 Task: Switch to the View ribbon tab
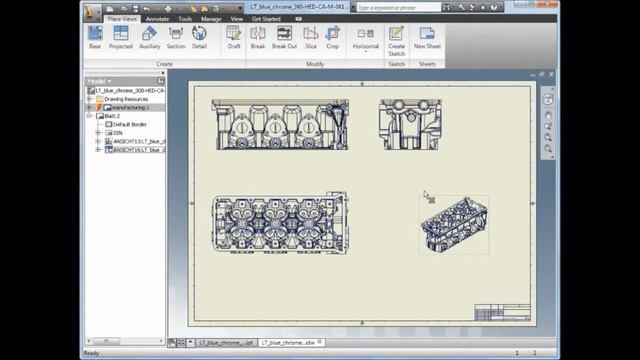pyautogui.click(x=236, y=19)
